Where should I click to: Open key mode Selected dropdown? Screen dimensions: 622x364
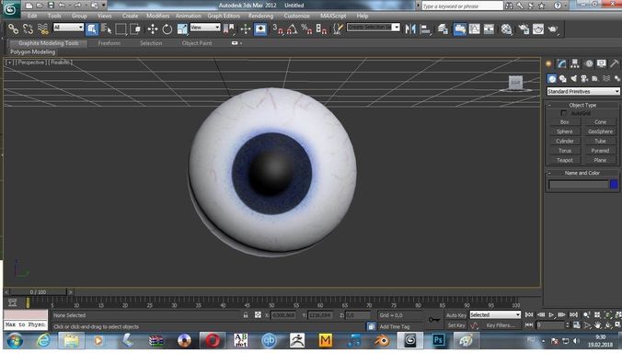coord(495,314)
